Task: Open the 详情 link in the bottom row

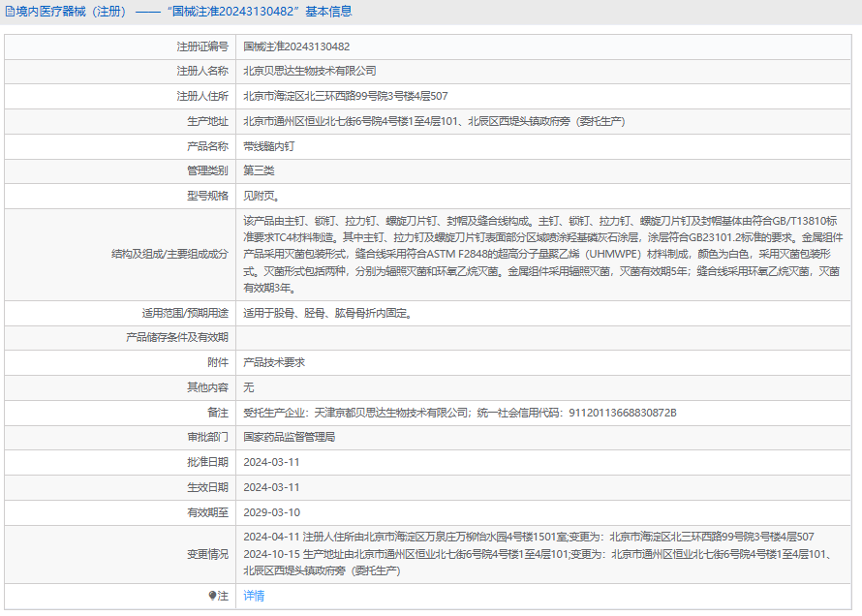Action: point(254,596)
